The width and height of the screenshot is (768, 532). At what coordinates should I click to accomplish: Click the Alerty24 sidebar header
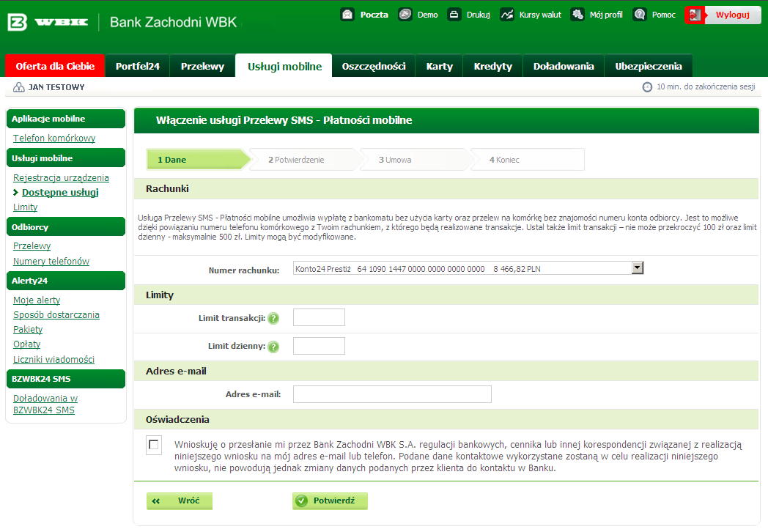click(66, 281)
